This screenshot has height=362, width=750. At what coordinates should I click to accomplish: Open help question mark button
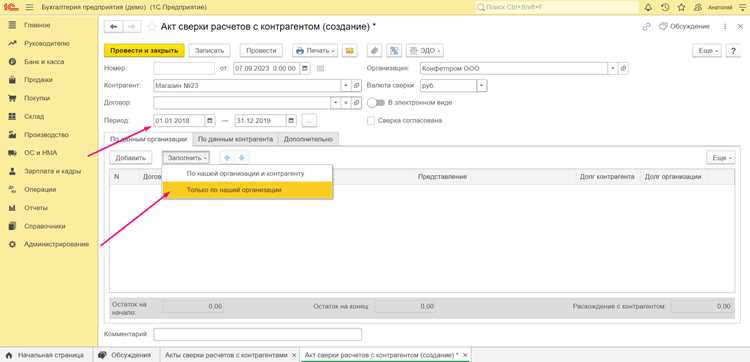(x=733, y=51)
